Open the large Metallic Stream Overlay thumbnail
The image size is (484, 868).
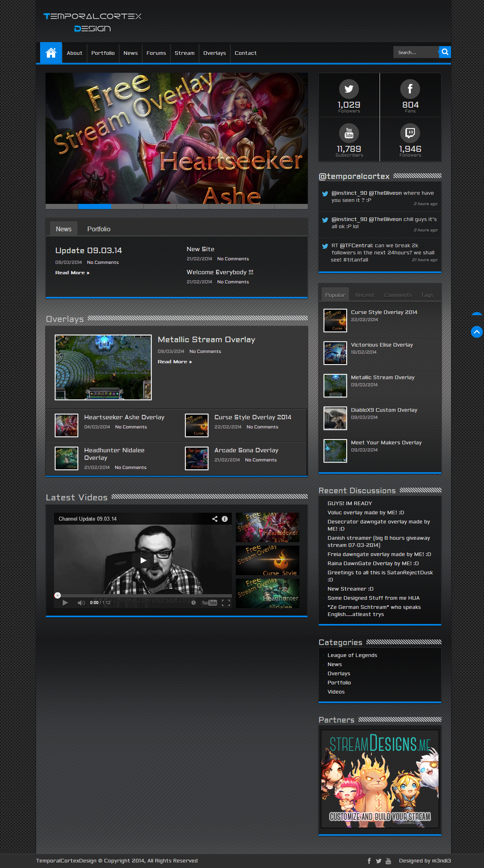pyautogui.click(x=103, y=367)
